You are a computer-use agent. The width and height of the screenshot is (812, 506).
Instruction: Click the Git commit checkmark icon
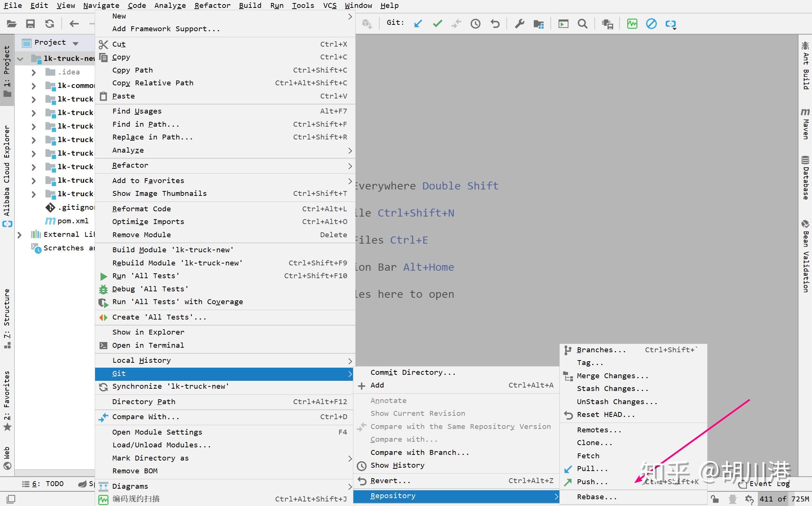437,24
